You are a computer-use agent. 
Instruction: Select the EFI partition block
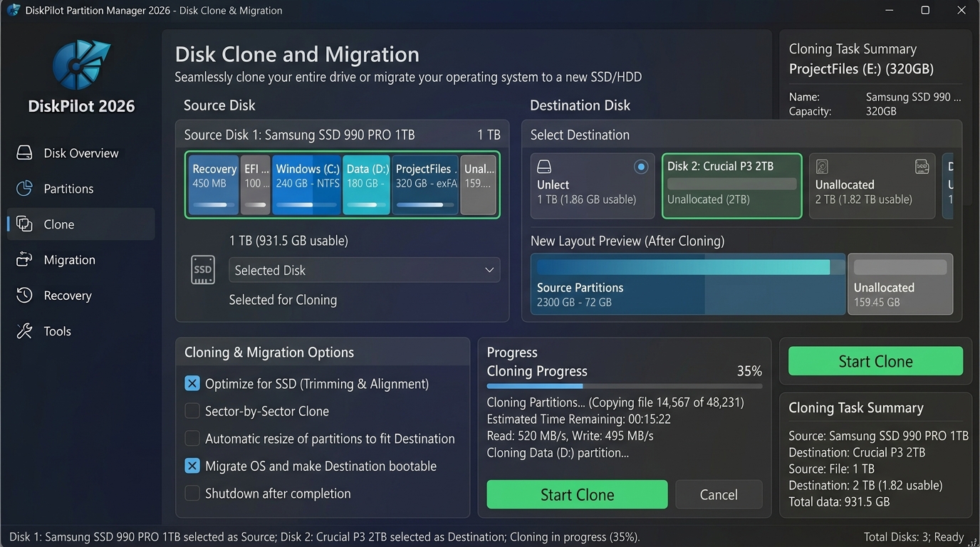(x=256, y=184)
